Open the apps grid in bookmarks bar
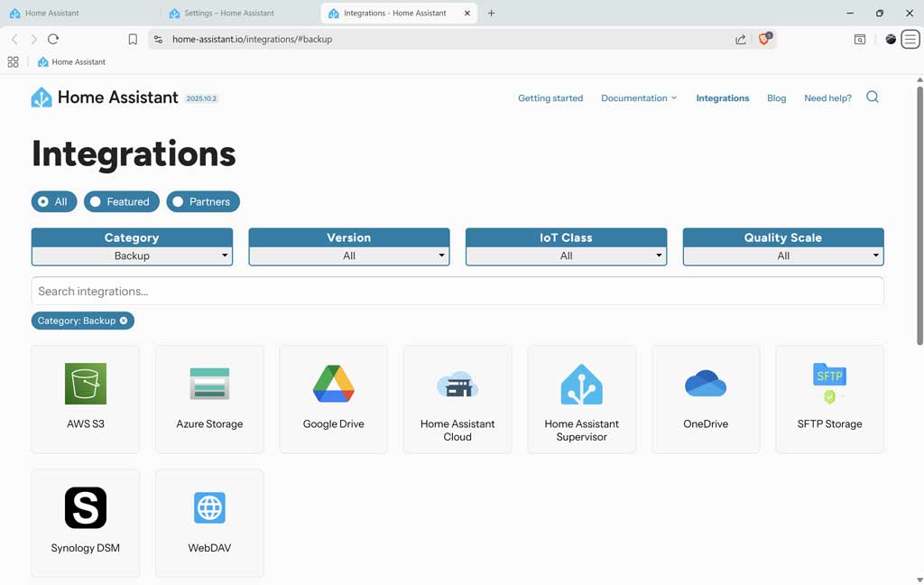 pyautogui.click(x=13, y=62)
